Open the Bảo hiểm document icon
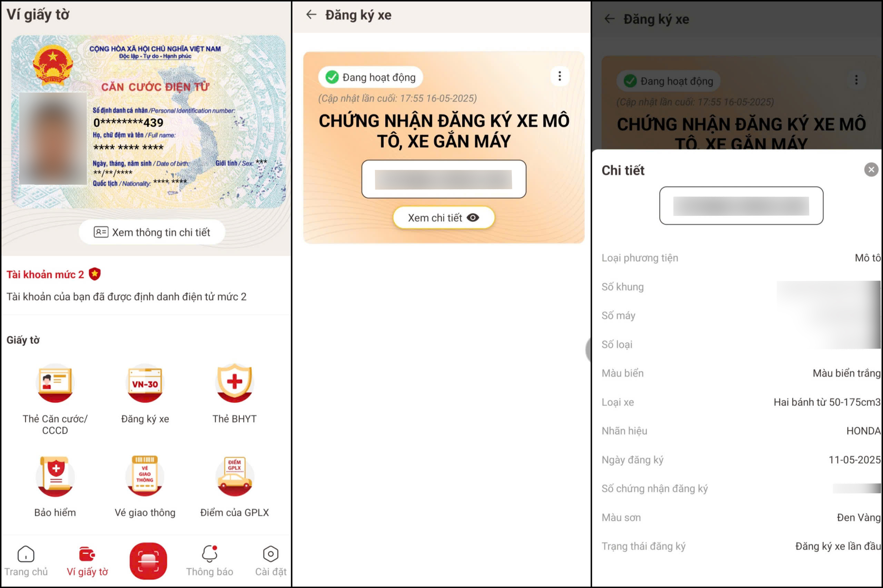This screenshot has height=588, width=883. point(55,476)
